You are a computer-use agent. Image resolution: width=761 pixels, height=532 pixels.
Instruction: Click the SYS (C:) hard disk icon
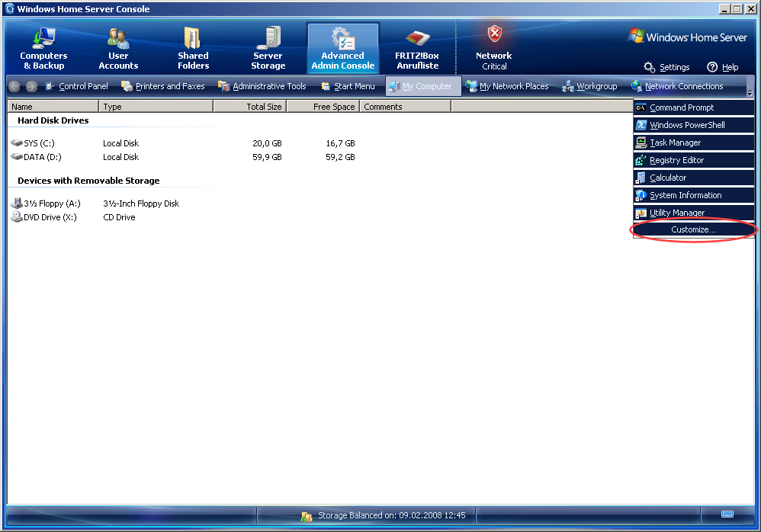coord(17,143)
